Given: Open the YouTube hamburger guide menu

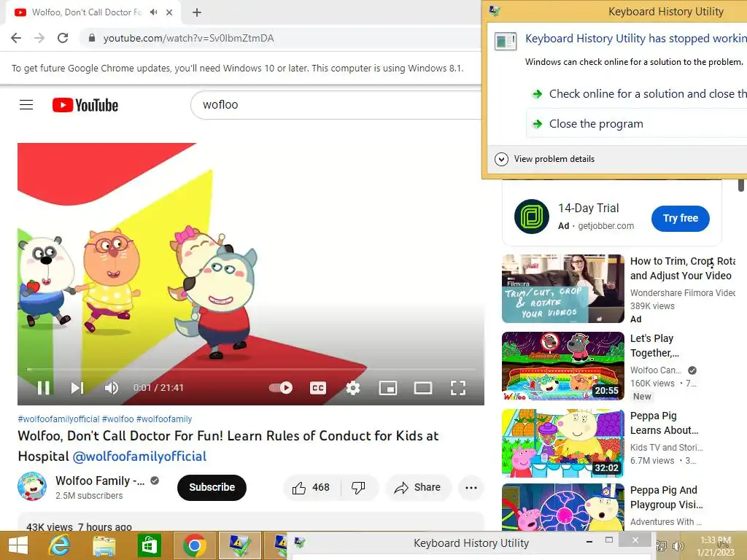Looking at the screenshot, I should tap(26, 105).
